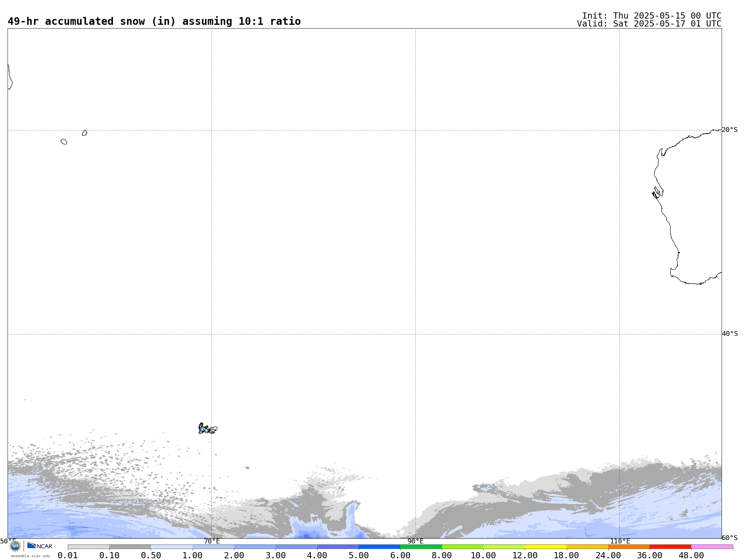Click the 40°S latitude label

click(x=730, y=334)
